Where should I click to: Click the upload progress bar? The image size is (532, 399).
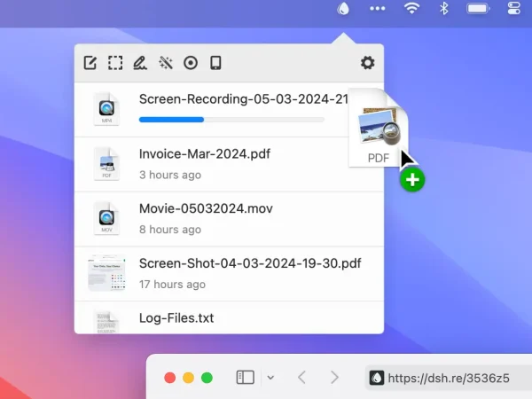[x=231, y=120]
